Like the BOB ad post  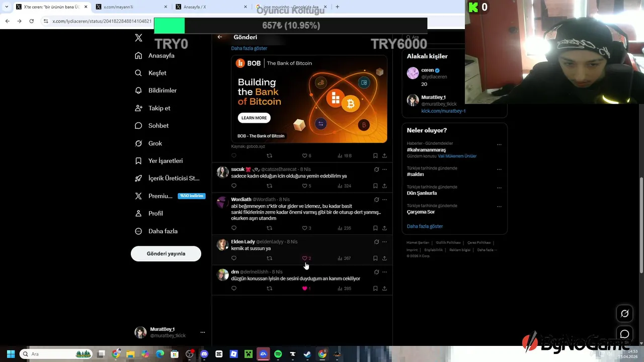coord(304,156)
